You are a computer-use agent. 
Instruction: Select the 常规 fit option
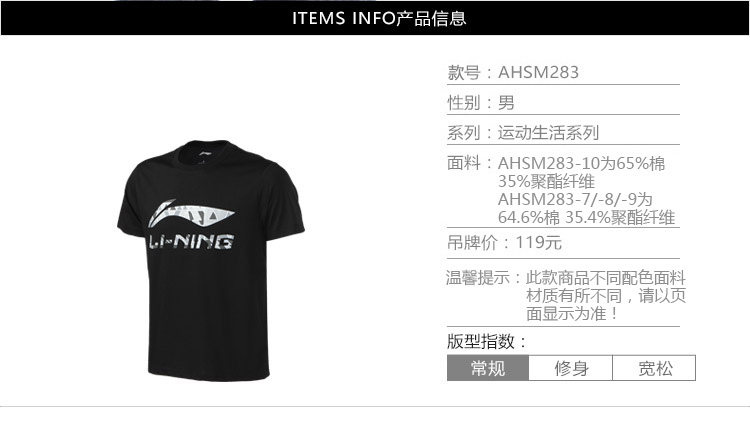[x=487, y=368]
